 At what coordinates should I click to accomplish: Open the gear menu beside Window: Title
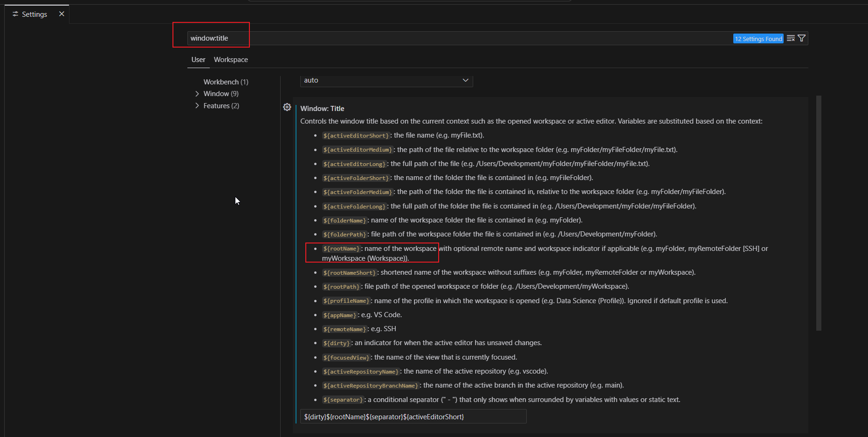pyautogui.click(x=287, y=107)
